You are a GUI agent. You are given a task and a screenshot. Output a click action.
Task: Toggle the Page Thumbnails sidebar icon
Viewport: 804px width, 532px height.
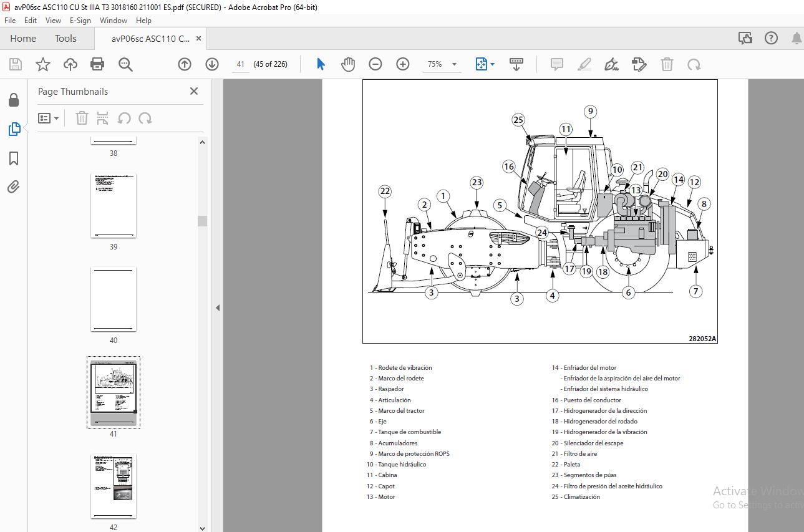(x=14, y=129)
